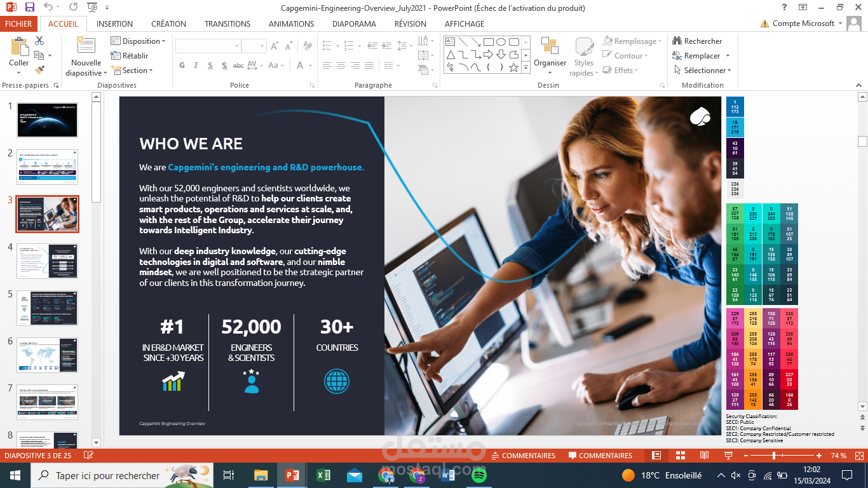
Task: Click the Format Painter brush icon
Action: (39, 70)
